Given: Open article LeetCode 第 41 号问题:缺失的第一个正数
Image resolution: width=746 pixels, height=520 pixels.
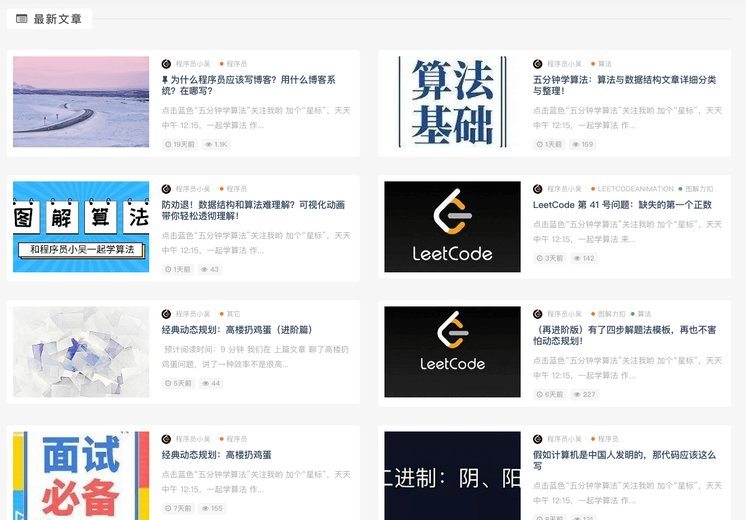Looking at the screenshot, I should click(x=622, y=205).
